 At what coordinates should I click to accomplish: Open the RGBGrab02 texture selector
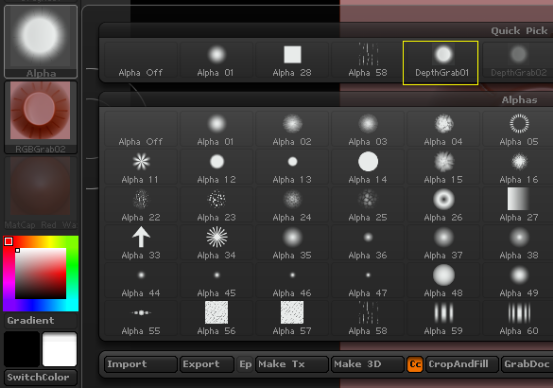tap(41, 117)
